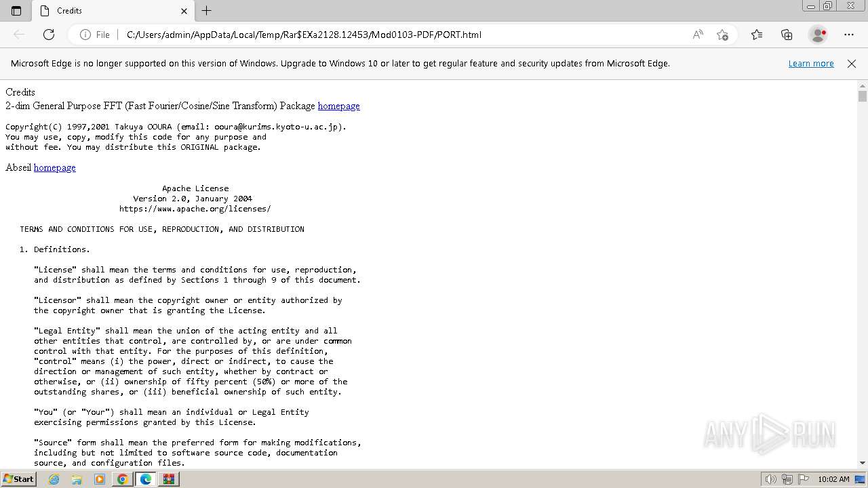Open the Favorites list
868x488 pixels.
click(757, 35)
